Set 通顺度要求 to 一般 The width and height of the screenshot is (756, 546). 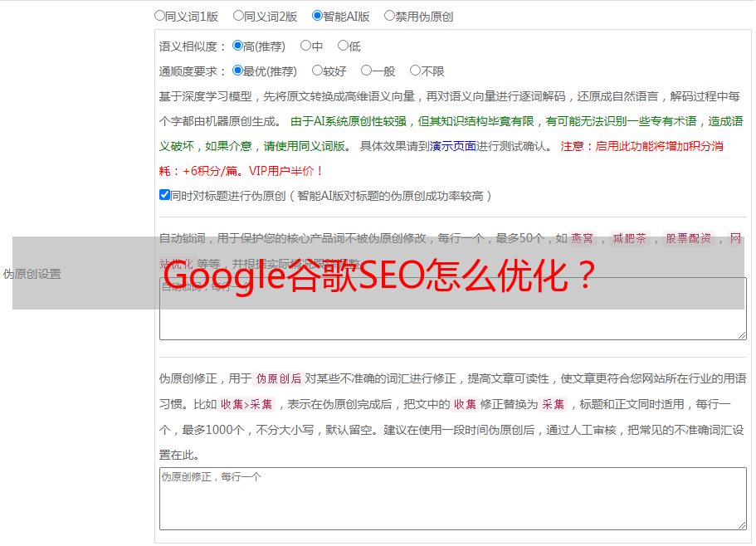366,71
